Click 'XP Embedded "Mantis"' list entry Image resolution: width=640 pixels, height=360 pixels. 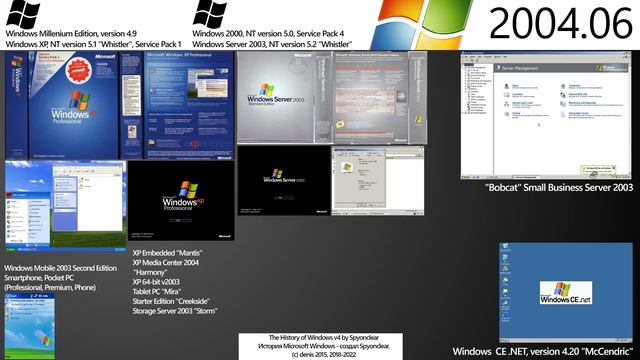coord(167,253)
